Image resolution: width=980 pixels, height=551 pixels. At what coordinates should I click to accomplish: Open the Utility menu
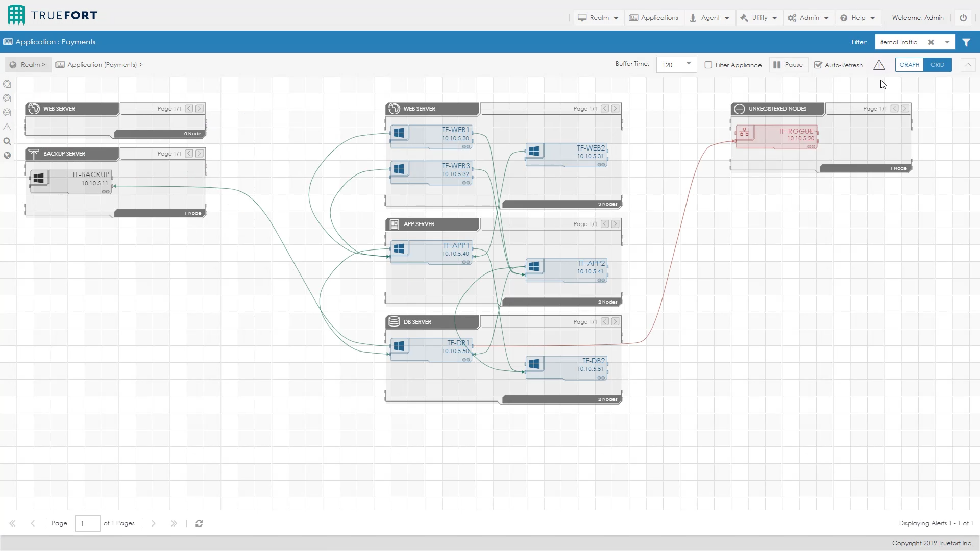click(x=759, y=18)
